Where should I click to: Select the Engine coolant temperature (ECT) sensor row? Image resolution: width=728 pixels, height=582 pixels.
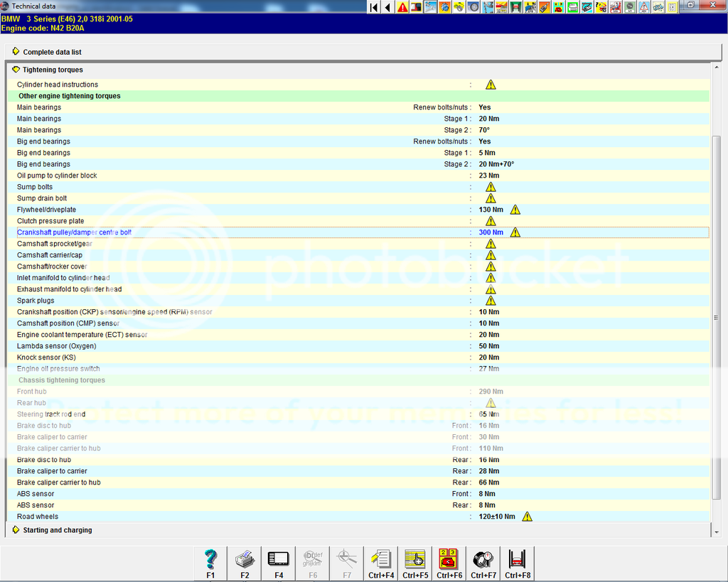pos(358,335)
